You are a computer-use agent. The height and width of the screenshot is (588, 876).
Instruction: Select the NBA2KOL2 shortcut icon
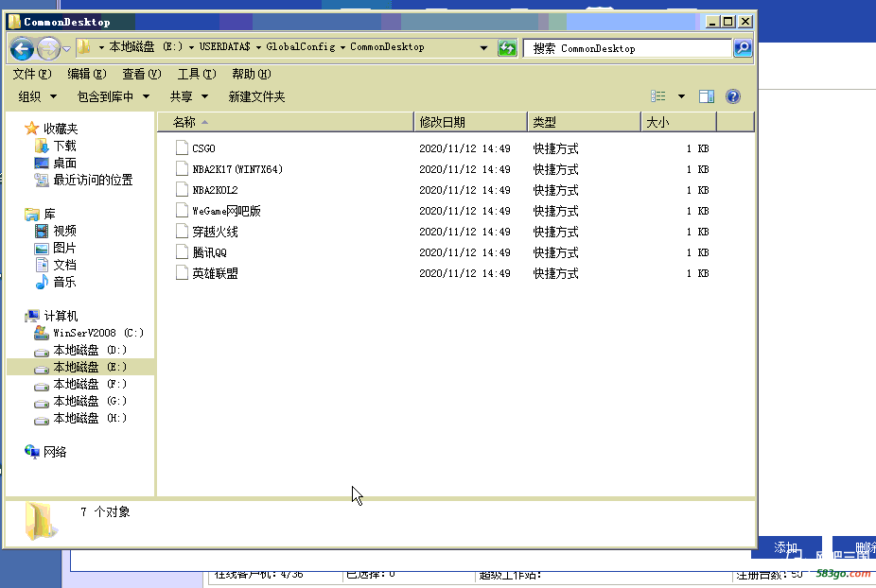[x=182, y=189]
